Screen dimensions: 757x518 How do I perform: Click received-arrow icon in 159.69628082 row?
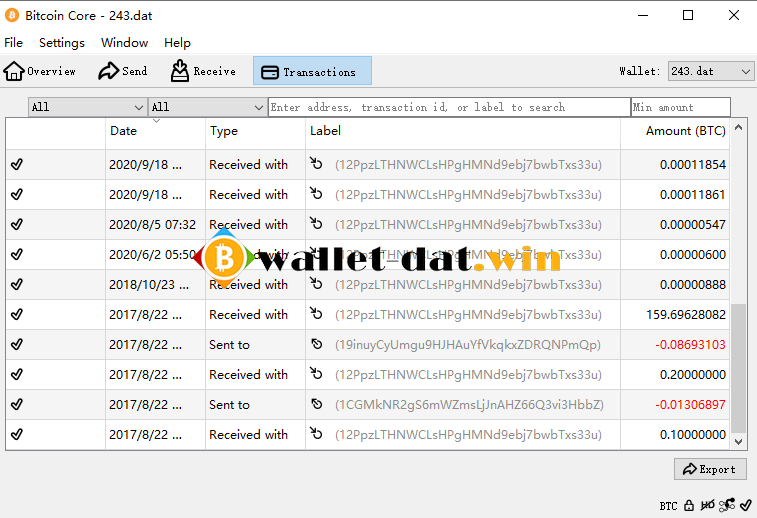pyautogui.click(x=316, y=313)
